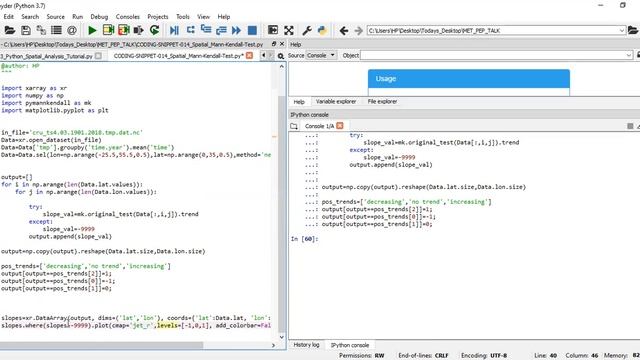Screen dimensions: 640x360
Task: Run cell and advance to next
Action: [x=124, y=30]
